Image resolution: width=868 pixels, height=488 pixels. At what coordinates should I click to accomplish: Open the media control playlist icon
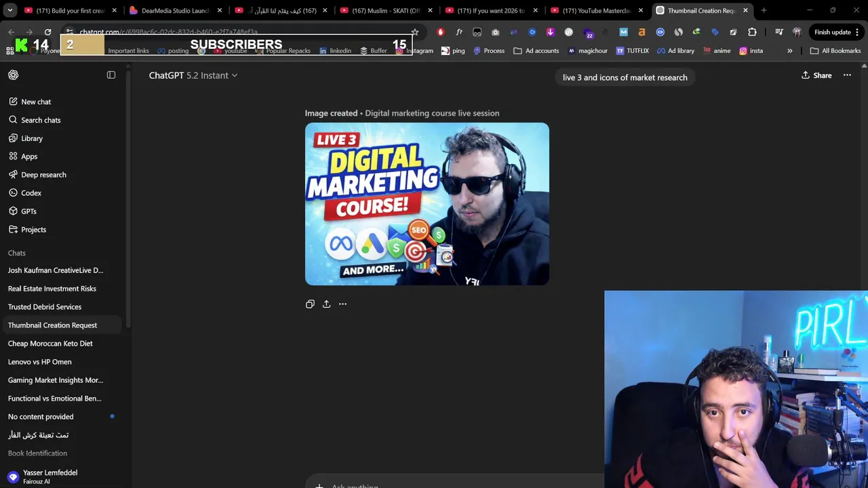[779, 32]
